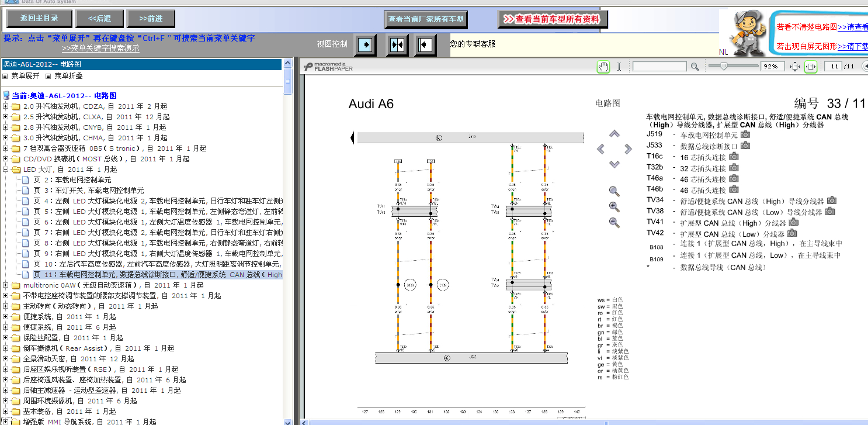Click the FlashPaper search text field
The image size is (868, 425).
[659, 67]
